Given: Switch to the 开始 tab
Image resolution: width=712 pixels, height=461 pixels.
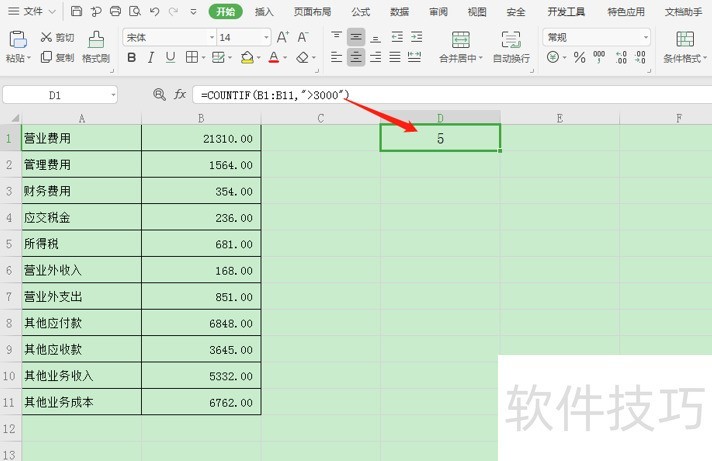Looking at the screenshot, I should pyautogui.click(x=226, y=11).
